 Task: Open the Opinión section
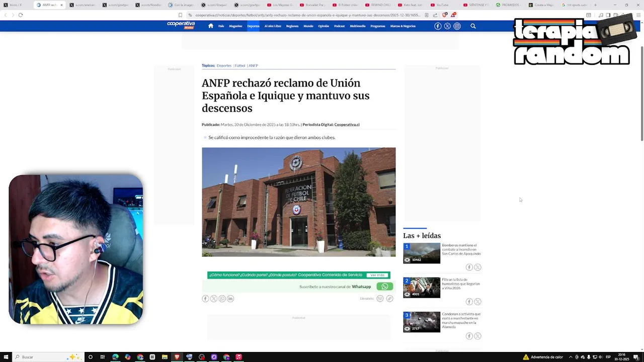(324, 26)
